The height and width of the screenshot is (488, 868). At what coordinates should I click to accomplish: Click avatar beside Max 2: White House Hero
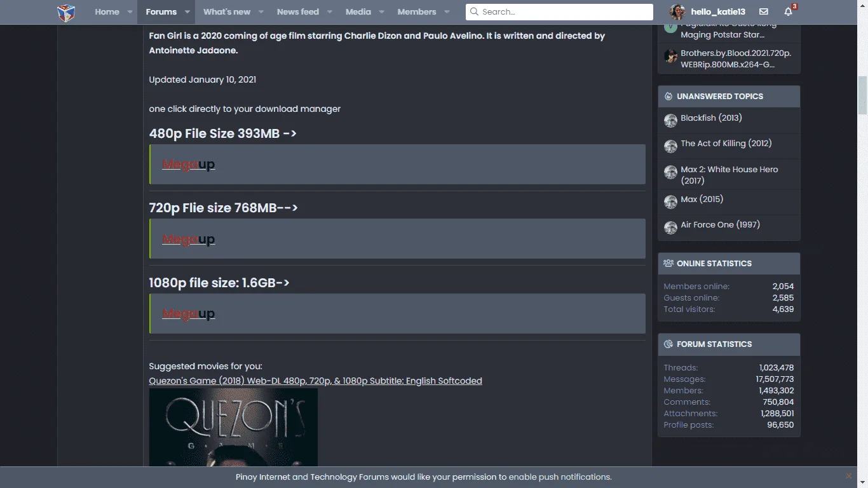[670, 172]
